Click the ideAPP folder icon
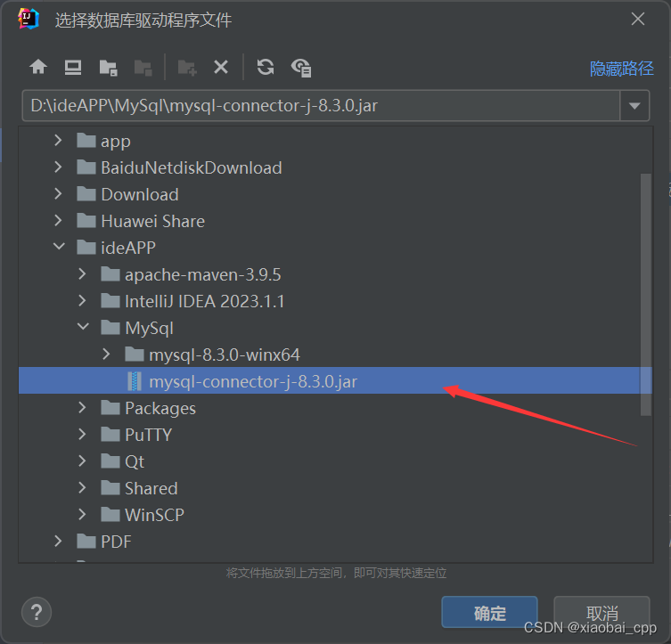 point(86,247)
